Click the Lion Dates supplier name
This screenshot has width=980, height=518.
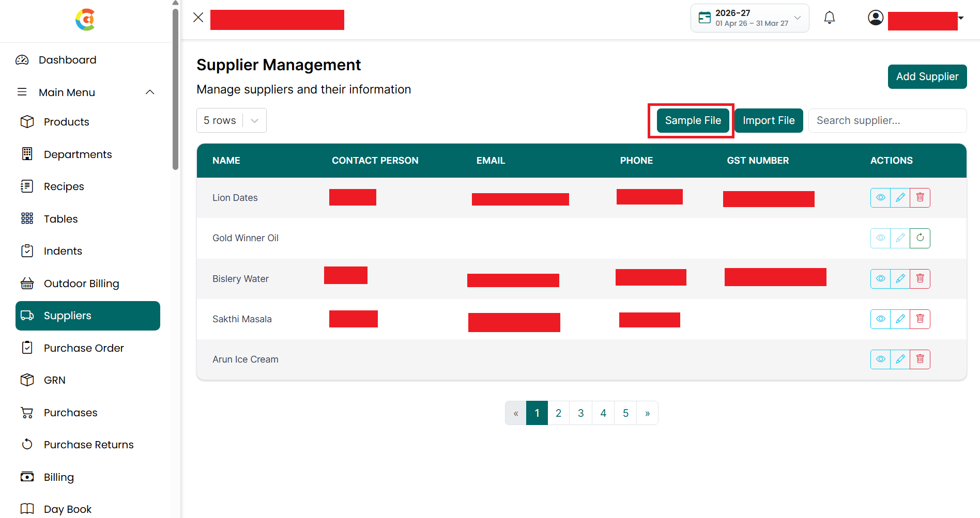pos(235,198)
